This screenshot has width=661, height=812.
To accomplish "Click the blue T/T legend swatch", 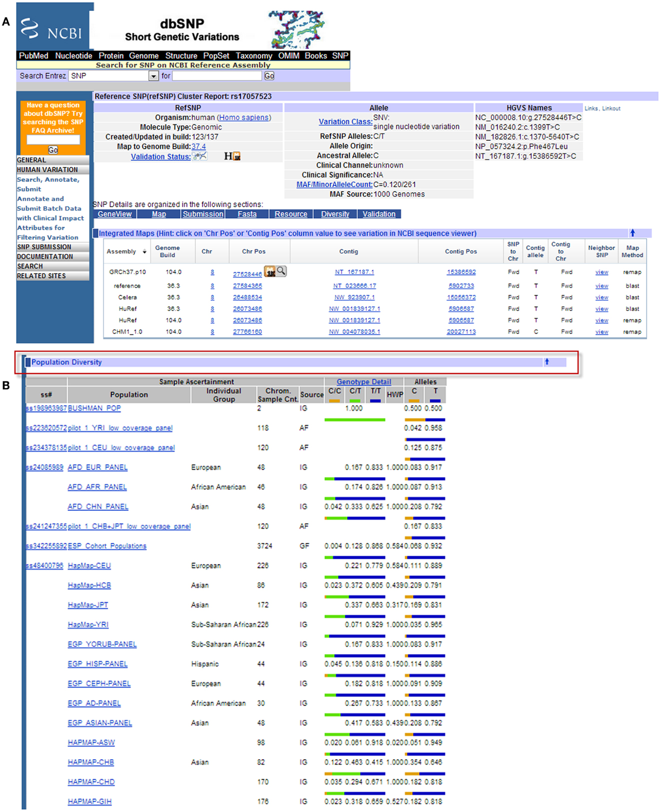I will click(376, 401).
